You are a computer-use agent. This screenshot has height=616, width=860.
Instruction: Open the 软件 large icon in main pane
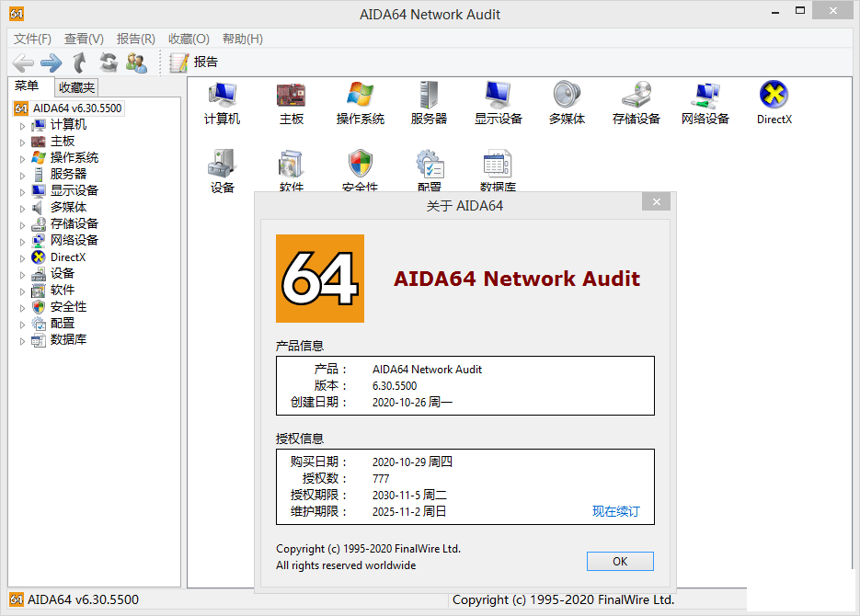tap(292, 170)
